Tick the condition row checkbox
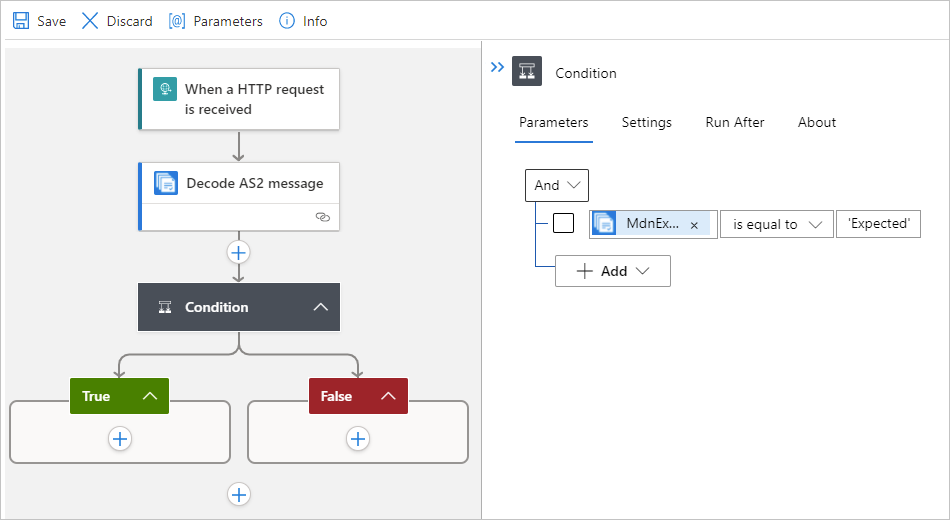This screenshot has height=520, width=950. pyautogui.click(x=563, y=223)
